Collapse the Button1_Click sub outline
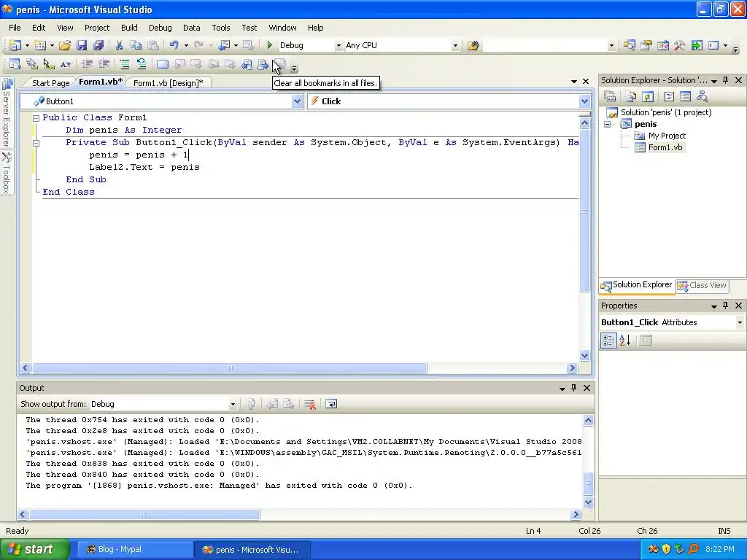Viewport: 747px width, 560px height. (36, 143)
